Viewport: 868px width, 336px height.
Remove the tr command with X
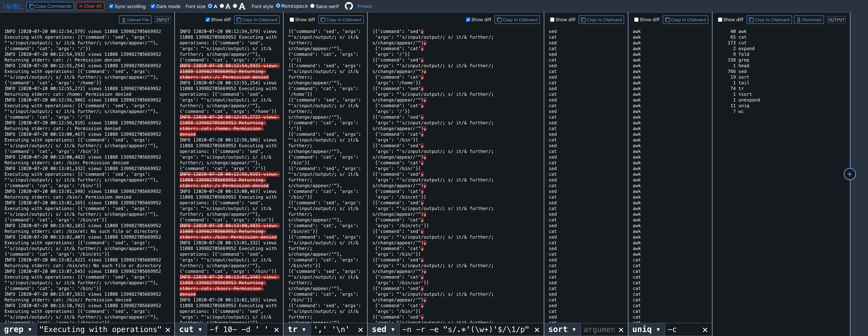coord(360,330)
